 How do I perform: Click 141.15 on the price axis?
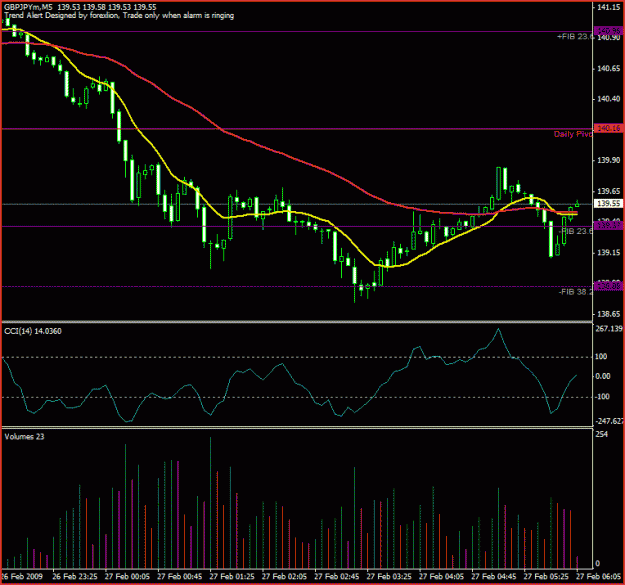(x=609, y=7)
